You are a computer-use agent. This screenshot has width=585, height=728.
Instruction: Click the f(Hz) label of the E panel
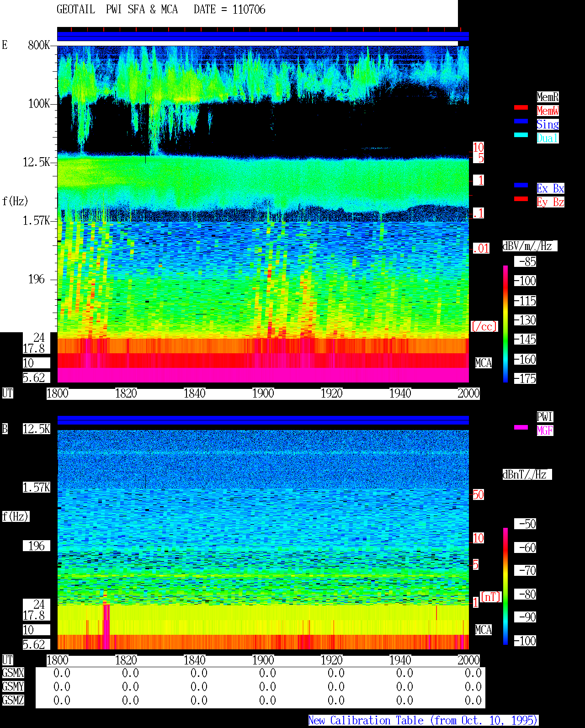16,201
